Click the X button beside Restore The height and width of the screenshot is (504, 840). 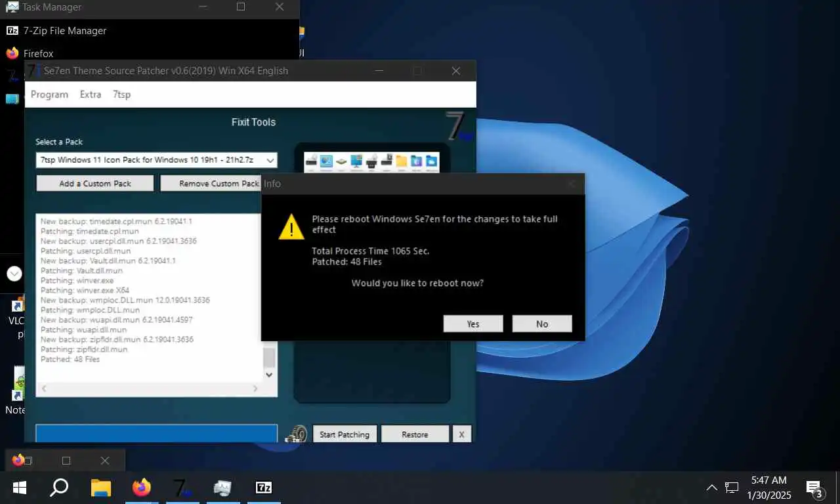[x=462, y=434]
